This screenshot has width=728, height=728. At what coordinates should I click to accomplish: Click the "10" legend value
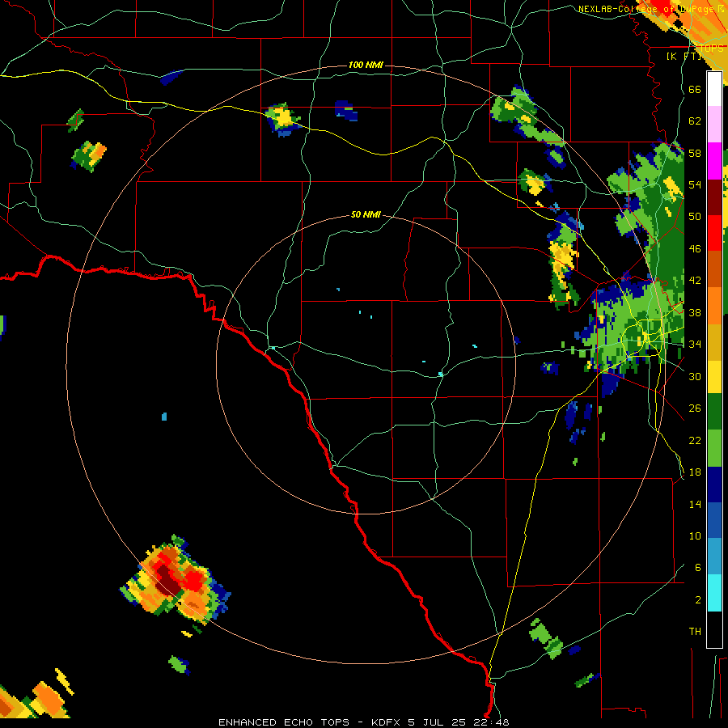point(695,535)
